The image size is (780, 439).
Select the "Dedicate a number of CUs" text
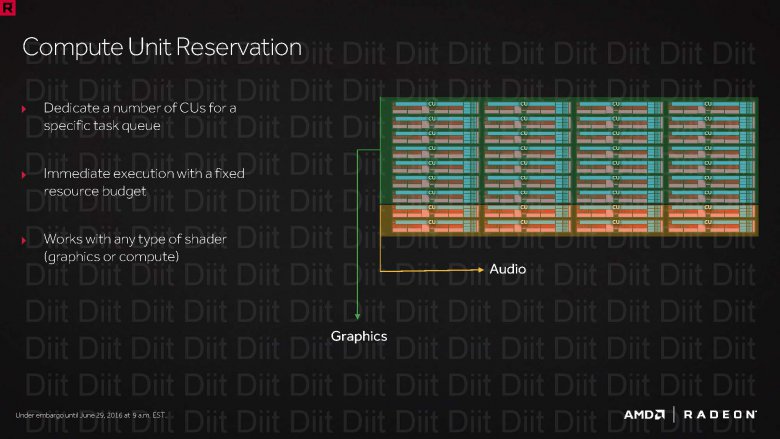[x=139, y=107]
